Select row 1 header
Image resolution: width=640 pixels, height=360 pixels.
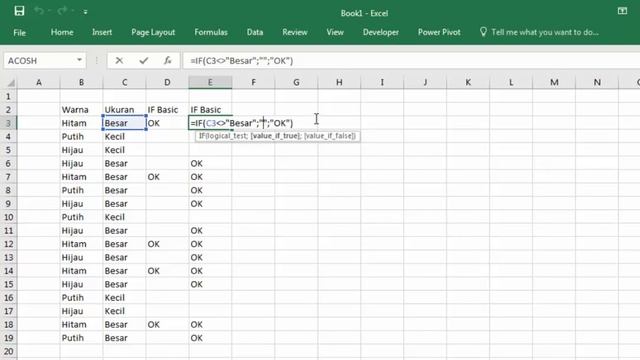click(9, 97)
